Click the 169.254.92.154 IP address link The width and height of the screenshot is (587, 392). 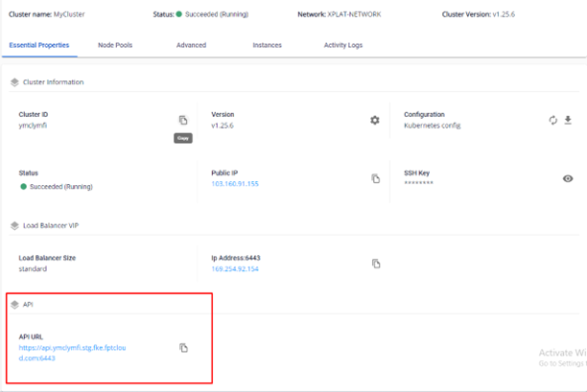[x=235, y=268]
